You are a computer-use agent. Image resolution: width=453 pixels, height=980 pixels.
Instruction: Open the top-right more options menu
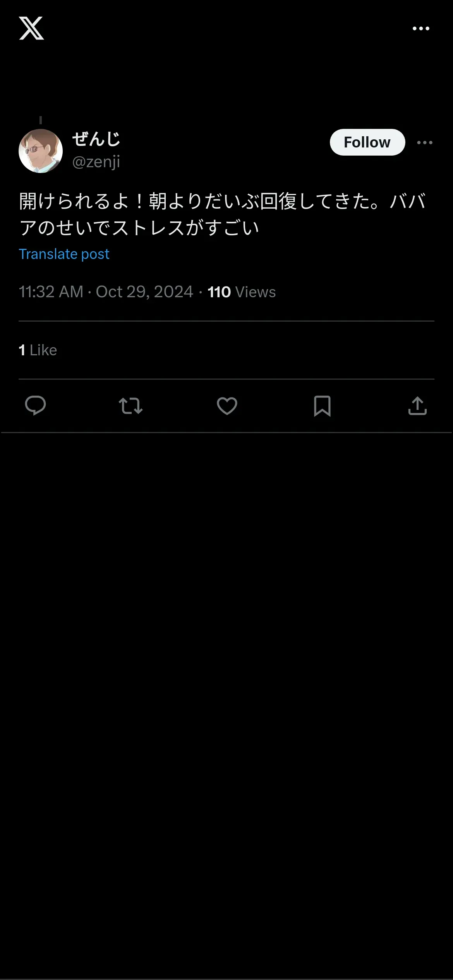coord(421,28)
